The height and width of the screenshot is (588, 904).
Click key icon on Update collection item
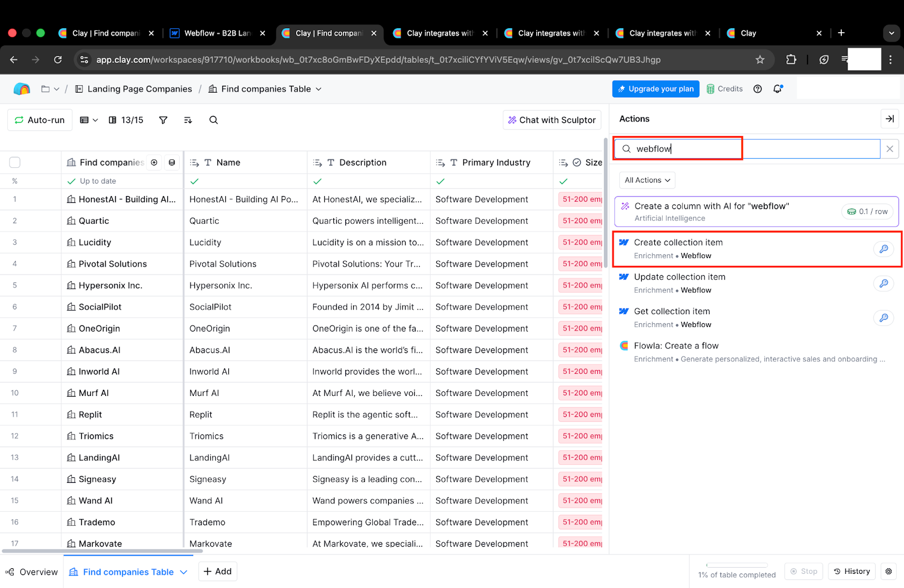click(x=884, y=284)
